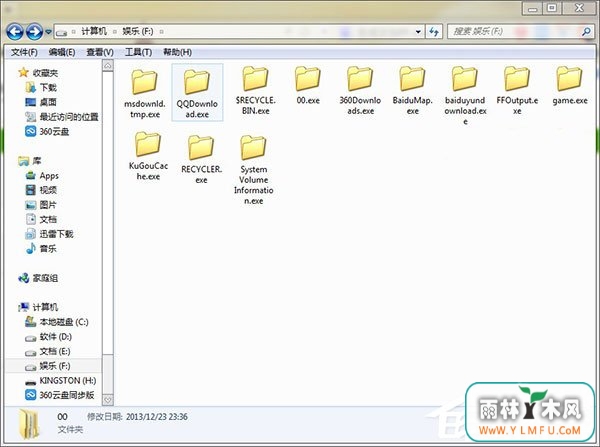Screen dimensions: 600x447
Task: Select the KuGouCache.exe folder icon
Action: 148,144
